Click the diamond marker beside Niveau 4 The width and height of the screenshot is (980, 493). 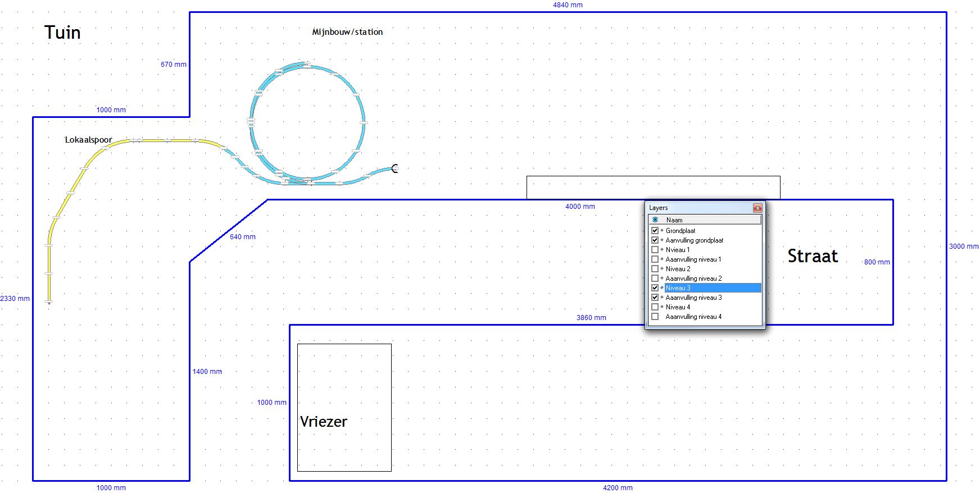(662, 307)
